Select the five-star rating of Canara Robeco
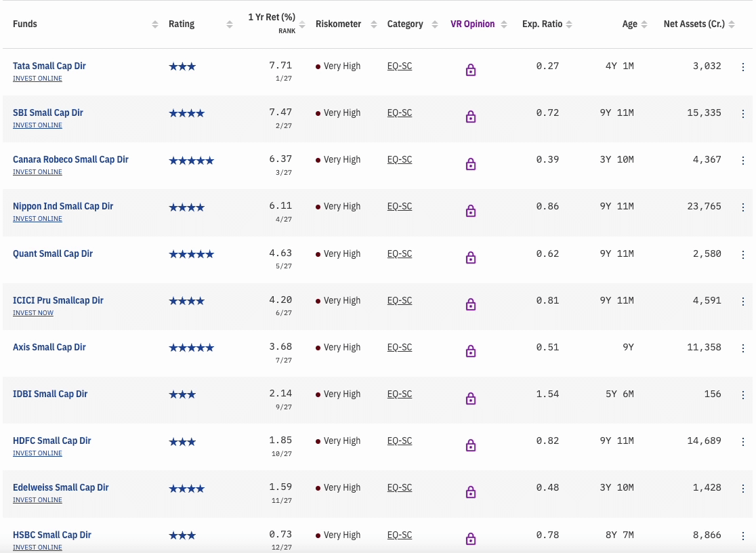The height and width of the screenshot is (553, 756). pos(192,161)
